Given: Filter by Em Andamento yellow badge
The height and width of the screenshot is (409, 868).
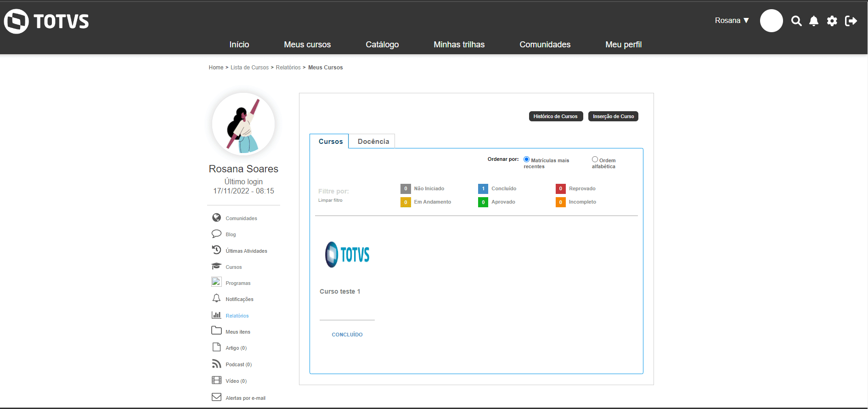Looking at the screenshot, I should click(x=406, y=202).
